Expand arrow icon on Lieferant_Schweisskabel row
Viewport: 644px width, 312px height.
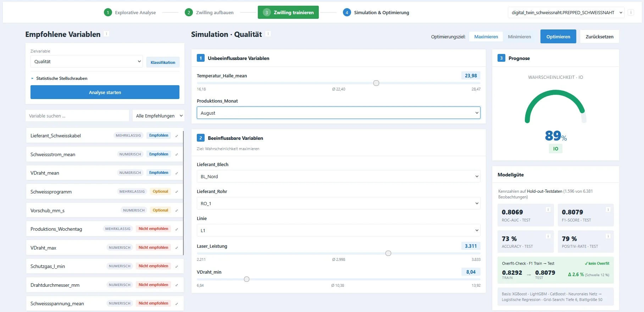pyautogui.click(x=177, y=136)
